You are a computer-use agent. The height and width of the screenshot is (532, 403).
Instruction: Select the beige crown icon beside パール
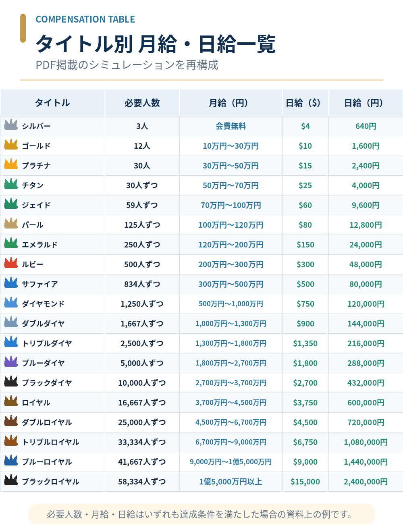(x=11, y=223)
